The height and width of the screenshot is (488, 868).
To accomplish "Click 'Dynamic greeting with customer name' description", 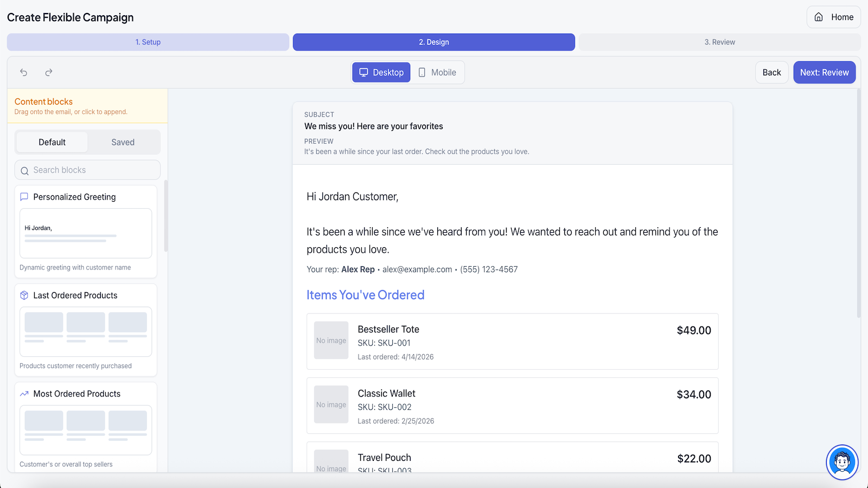I will 75,267.
